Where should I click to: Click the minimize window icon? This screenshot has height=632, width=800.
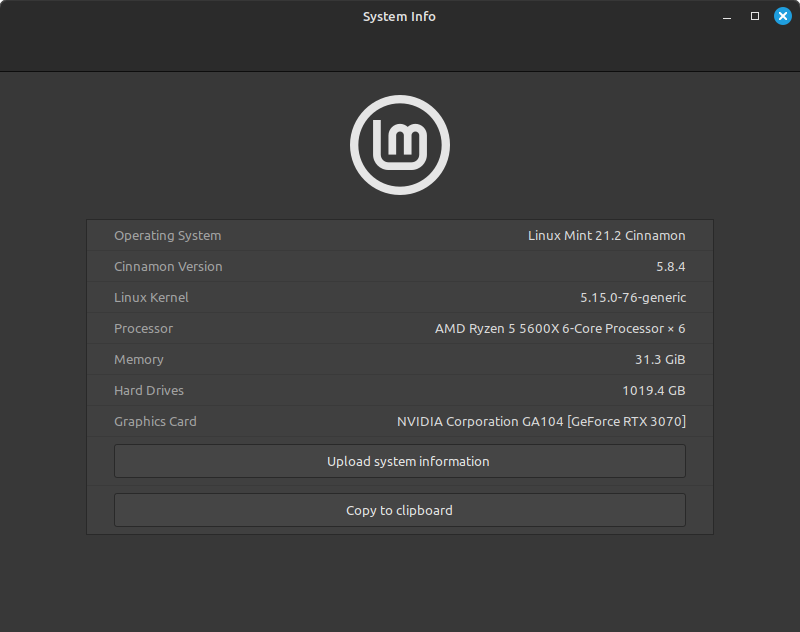pyautogui.click(x=725, y=16)
